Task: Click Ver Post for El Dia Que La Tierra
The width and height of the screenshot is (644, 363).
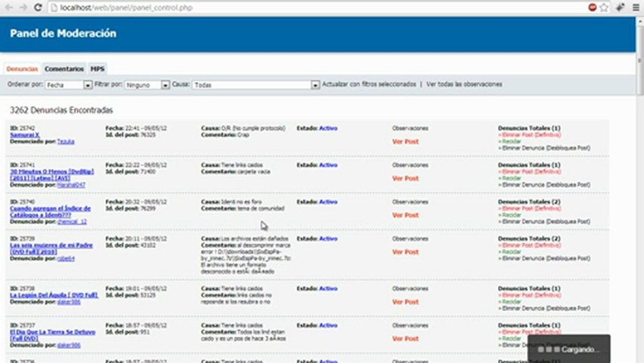Action: 405,339
